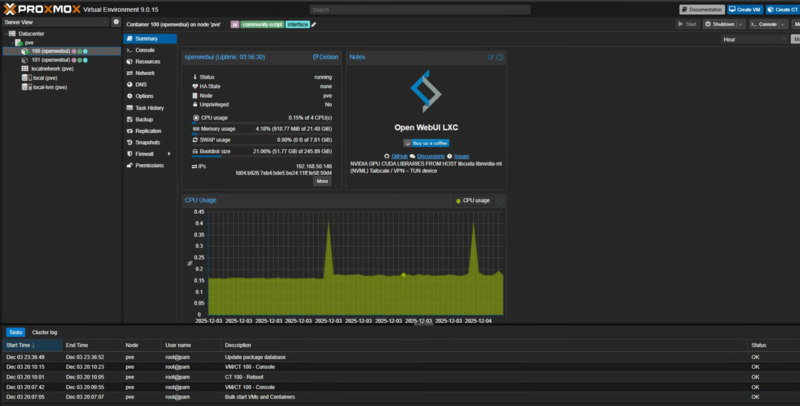Open the Backup section for the container
The image size is (800, 406).
(144, 119)
